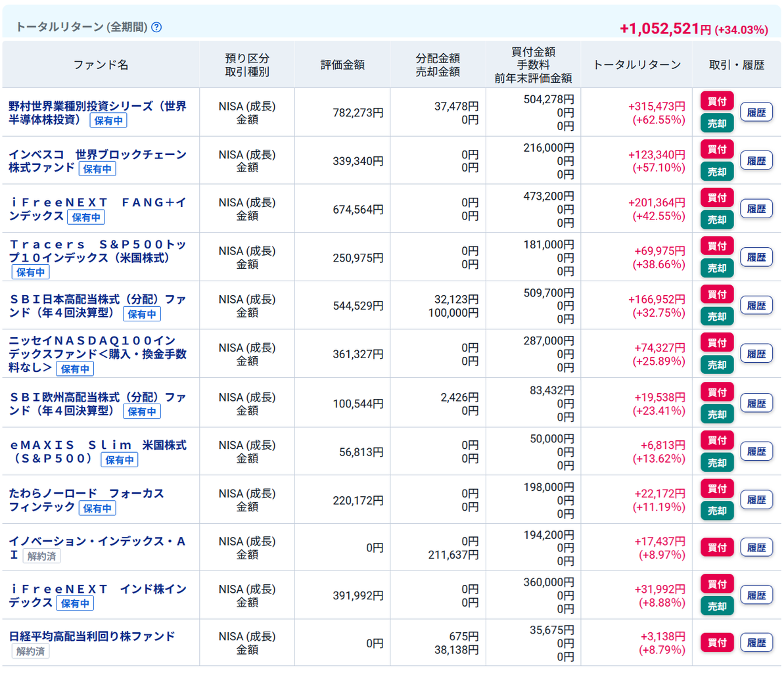Open たわらノーロード フォーカス フィンテック link

(x=87, y=499)
